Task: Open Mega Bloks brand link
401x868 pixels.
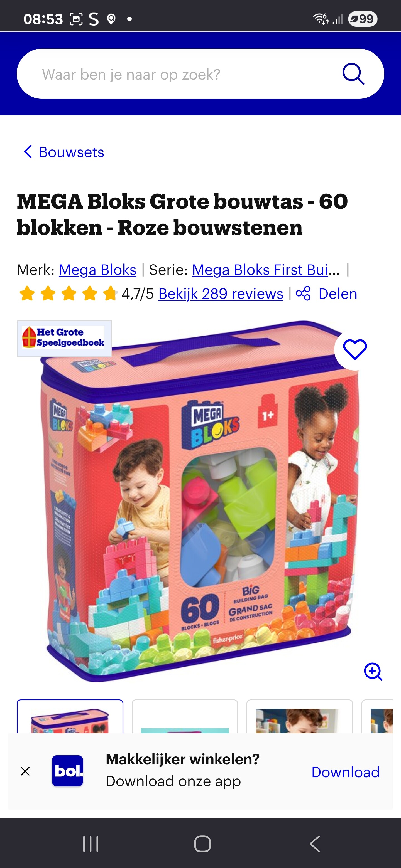Action: pos(97,270)
